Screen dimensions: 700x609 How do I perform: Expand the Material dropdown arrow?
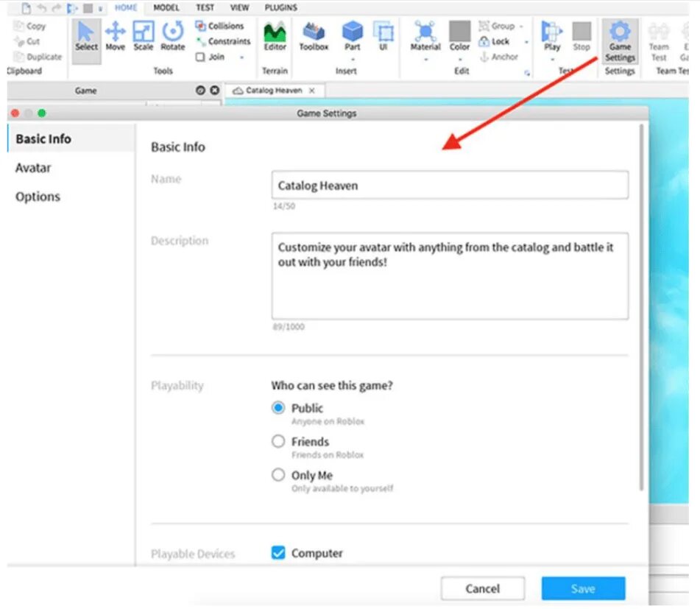(x=425, y=60)
